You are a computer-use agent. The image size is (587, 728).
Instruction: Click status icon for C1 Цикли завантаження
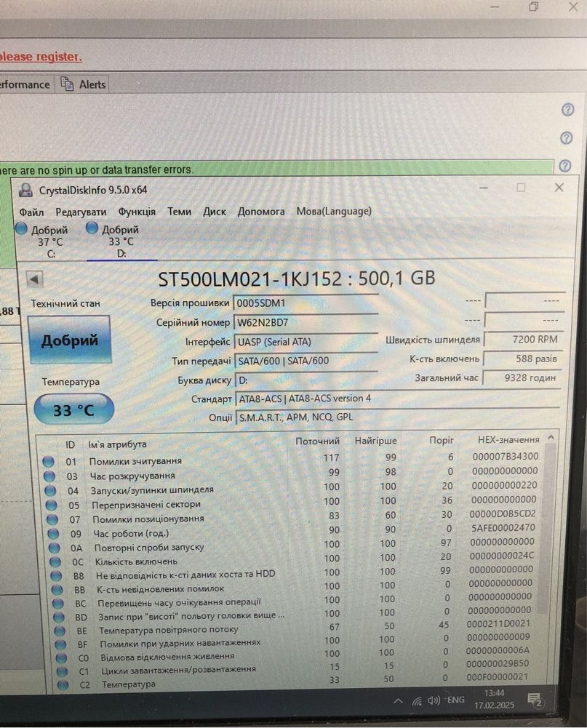click(x=63, y=671)
